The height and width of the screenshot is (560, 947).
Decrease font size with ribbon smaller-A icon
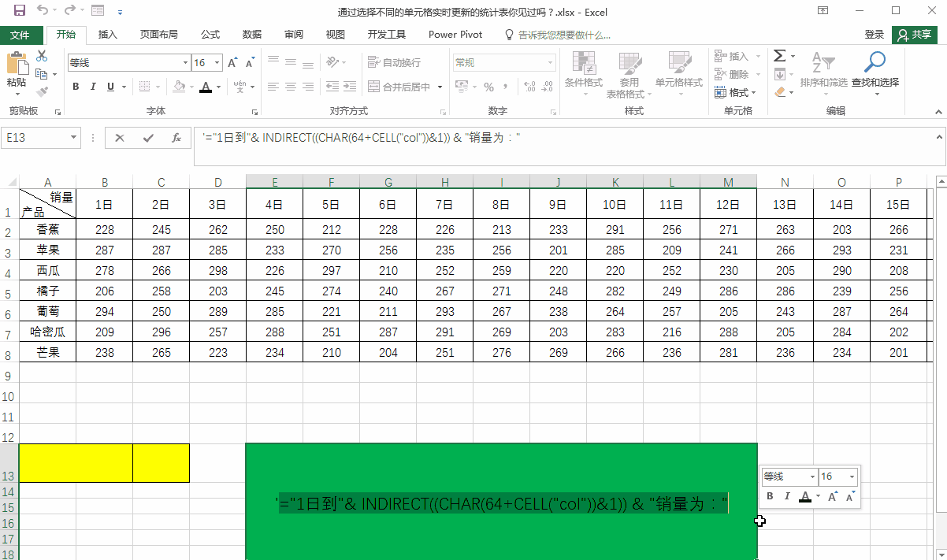[250, 63]
